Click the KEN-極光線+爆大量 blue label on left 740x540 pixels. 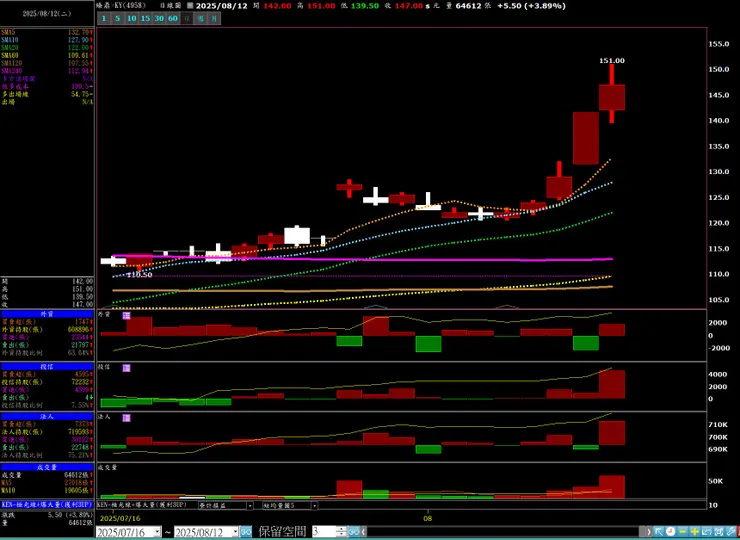coord(47,505)
